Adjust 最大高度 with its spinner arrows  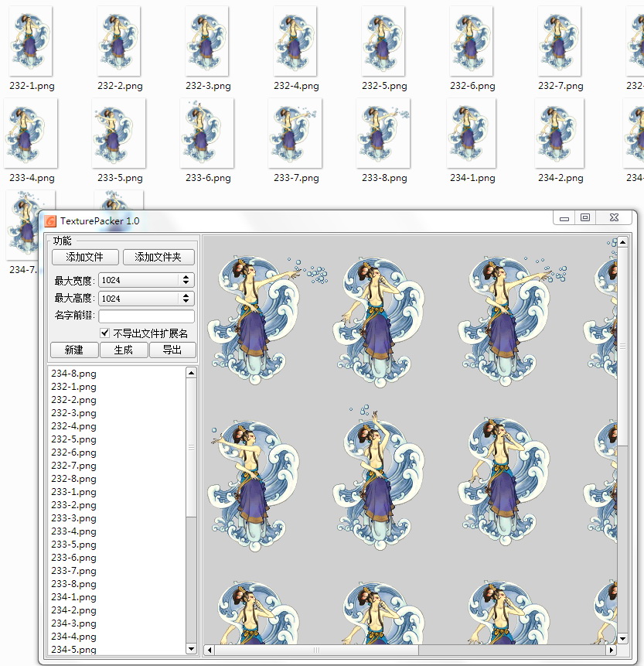[186, 299]
